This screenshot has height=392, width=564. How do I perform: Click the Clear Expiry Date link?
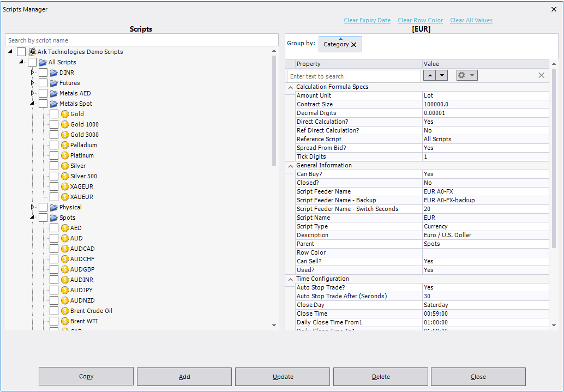click(367, 20)
